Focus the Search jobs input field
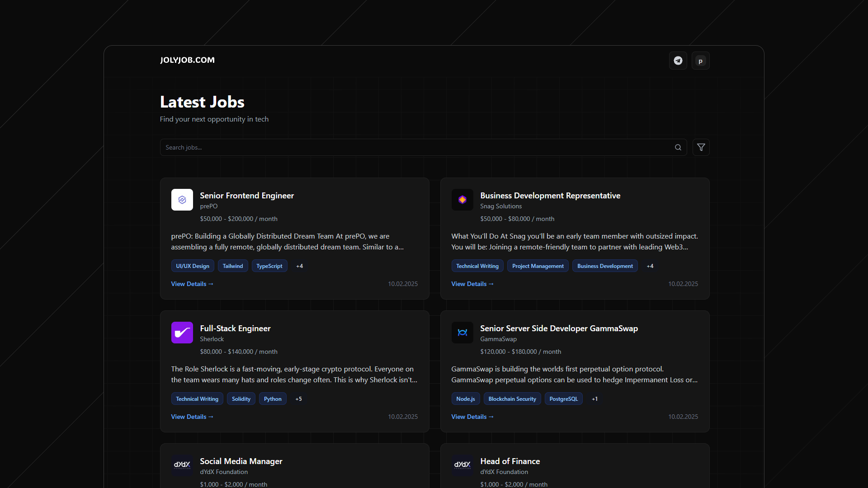Screen dimensions: 868x488 pyautogui.click(x=423, y=147)
